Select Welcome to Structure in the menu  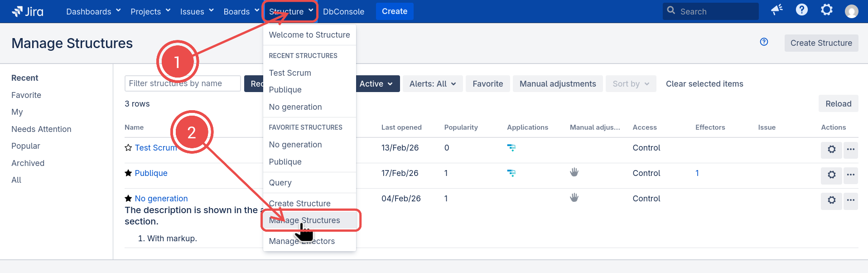[309, 35]
